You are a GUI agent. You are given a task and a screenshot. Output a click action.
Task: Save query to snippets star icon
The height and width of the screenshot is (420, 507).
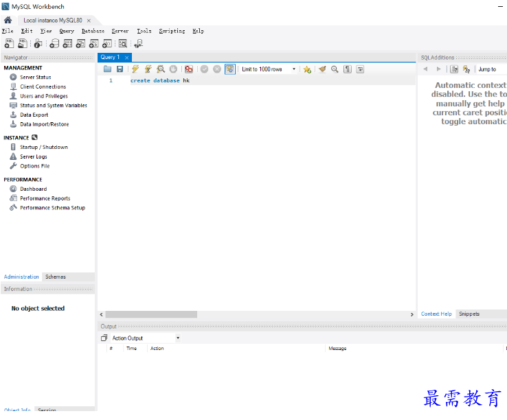307,69
